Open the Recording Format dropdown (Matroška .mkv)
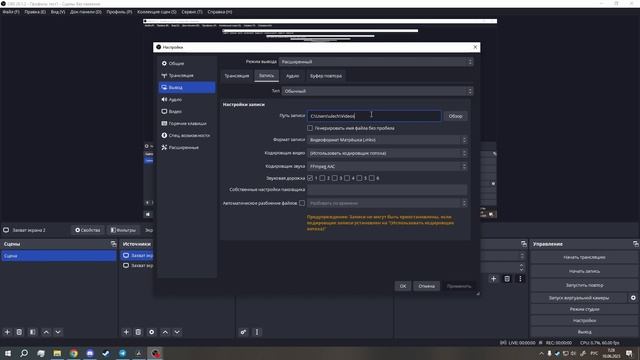 click(387, 140)
